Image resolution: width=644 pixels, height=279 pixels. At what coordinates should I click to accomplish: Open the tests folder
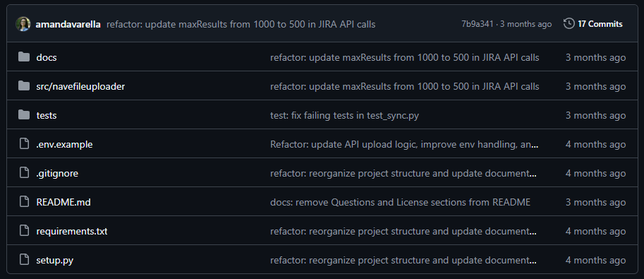[47, 115]
